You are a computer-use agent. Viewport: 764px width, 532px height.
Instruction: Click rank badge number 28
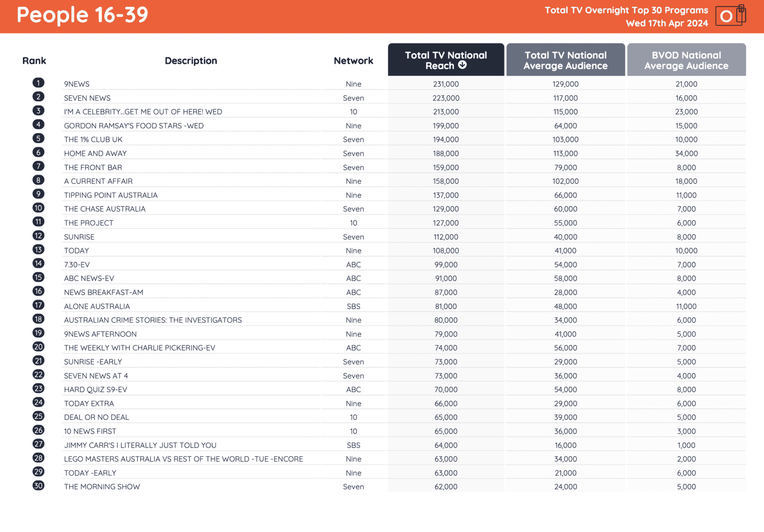click(x=39, y=458)
